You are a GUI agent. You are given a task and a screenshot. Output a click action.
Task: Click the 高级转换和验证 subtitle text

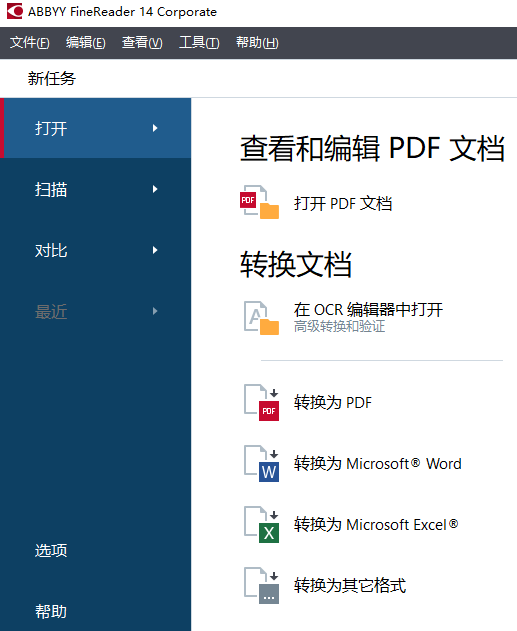[x=339, y=326]
